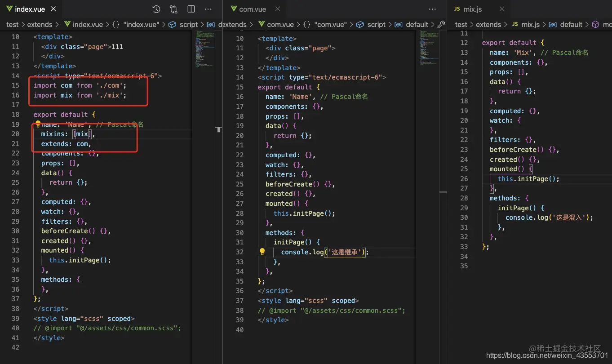Screen dimensions: 612x364
Task: Open more actions menu in index.vue editor group
Action: 208,9
